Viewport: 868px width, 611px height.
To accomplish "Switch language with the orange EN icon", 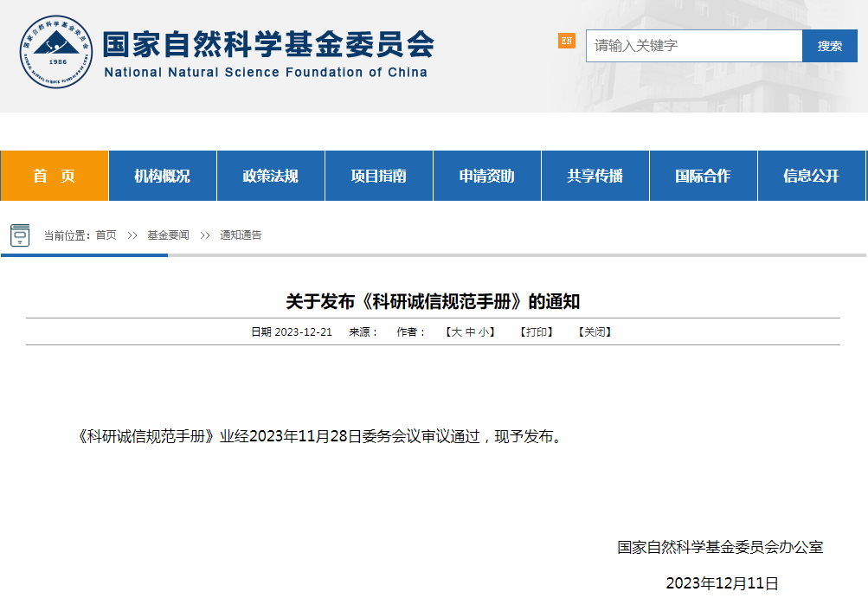I will tap(567, 41).
